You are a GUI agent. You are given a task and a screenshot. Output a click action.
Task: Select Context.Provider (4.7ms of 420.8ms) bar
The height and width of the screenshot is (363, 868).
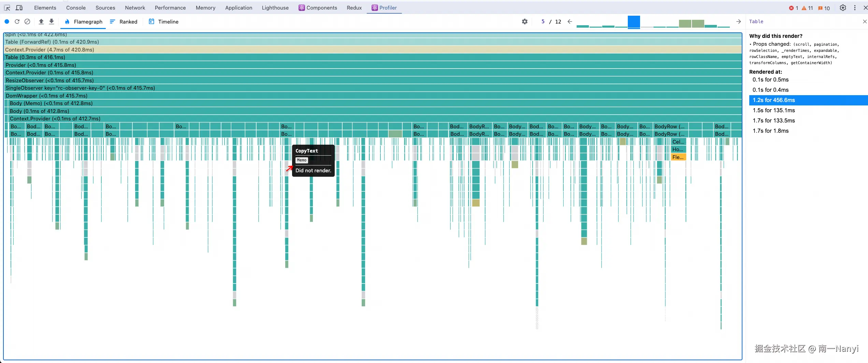coord(373,50)
